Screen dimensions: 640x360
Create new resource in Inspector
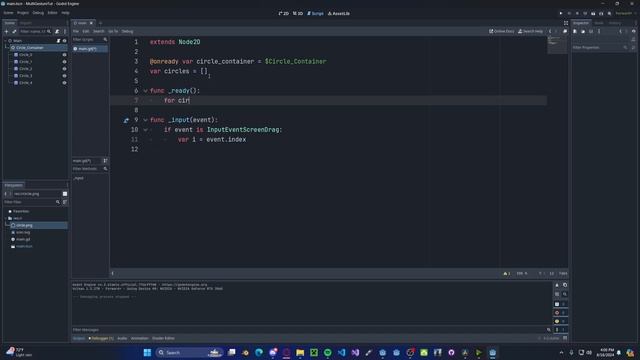[575, 31]
